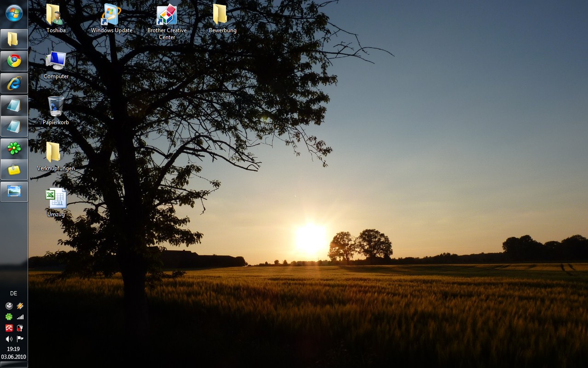Select the Brother Creative Center shortcut

(x=167, y=16)
